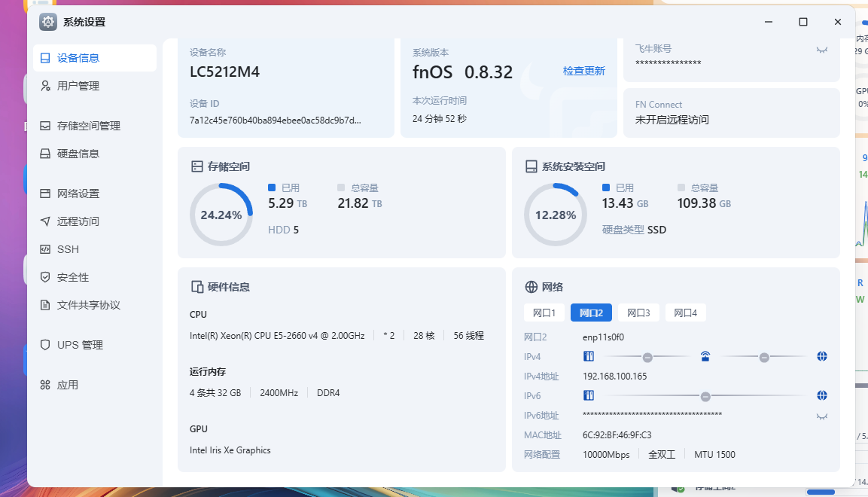Select the 网口3 tab
Screen dimensions: 868x497
638,313
